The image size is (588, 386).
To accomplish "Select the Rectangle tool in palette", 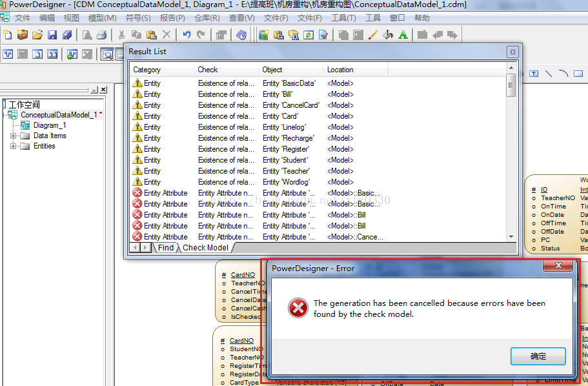I will coord(578,74).
